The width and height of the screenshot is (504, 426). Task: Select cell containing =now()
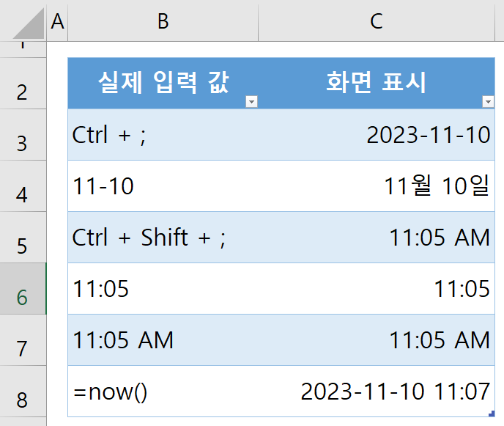pyautogui.click(x=163, y=392)
